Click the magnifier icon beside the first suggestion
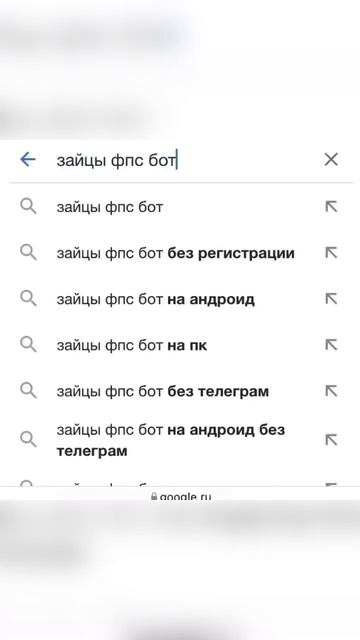 (28, 207)
